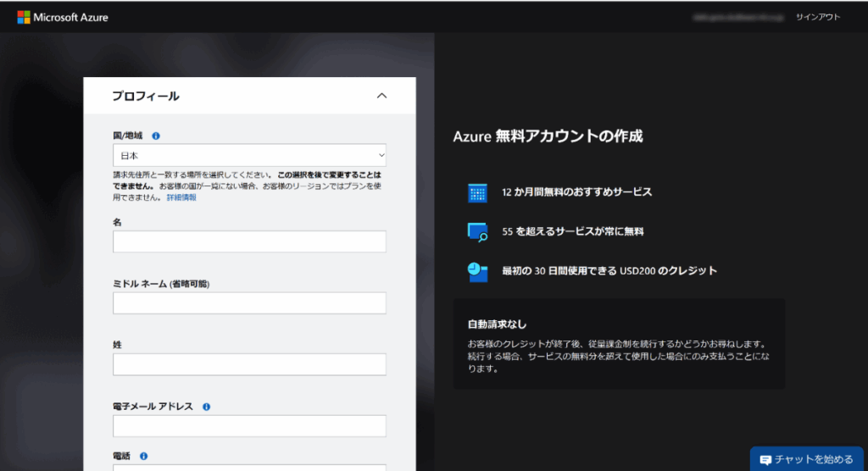
Task: Click info icon beside 電子メール アドレス label
Action: 207,407
